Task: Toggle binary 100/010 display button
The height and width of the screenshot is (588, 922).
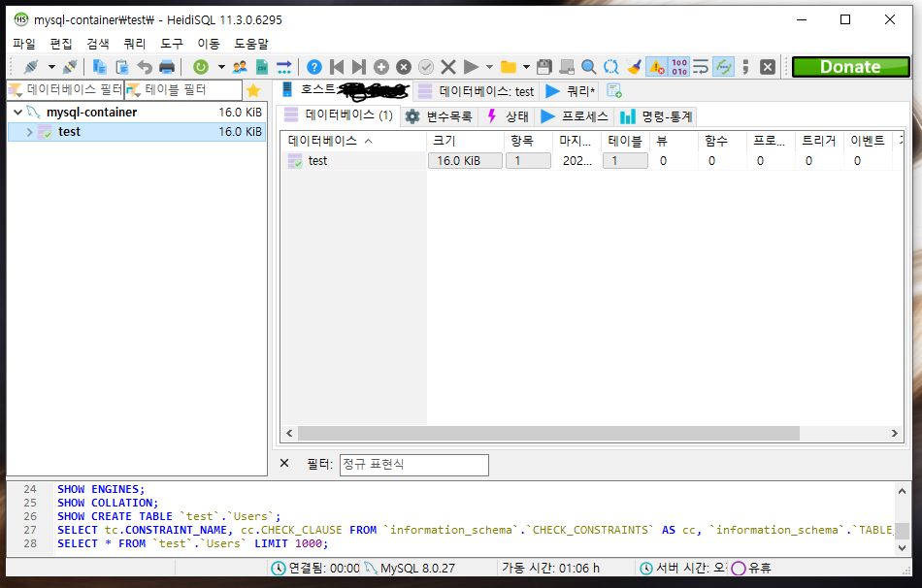Action: pyautogui.click(x=679, y=67)
